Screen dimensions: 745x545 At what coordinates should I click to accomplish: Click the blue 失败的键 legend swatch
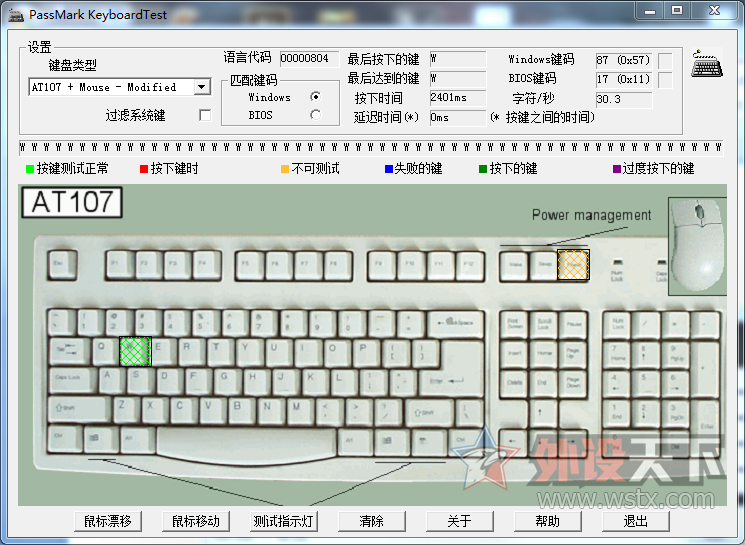[389, 169]
